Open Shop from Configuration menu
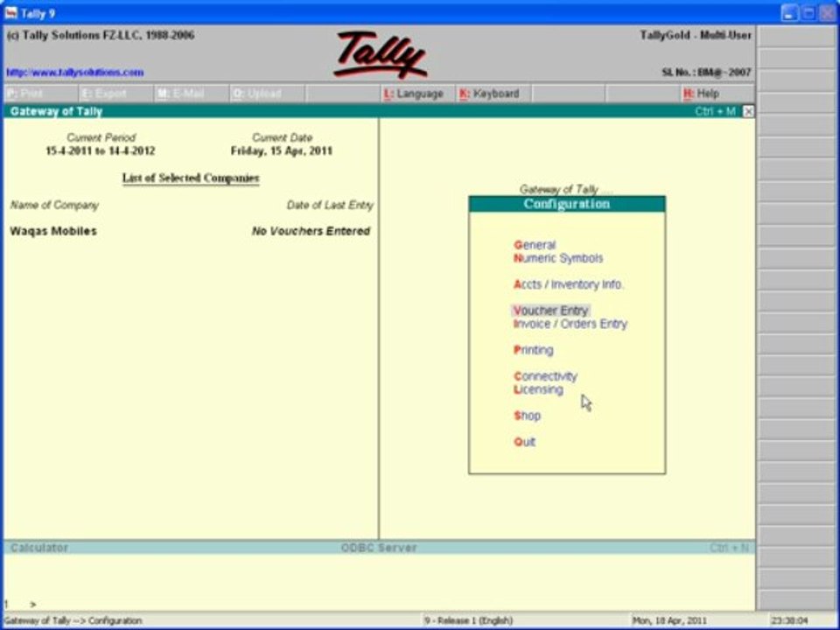The width and height of the screenshot is (840, 630). [x=527, y=416]
